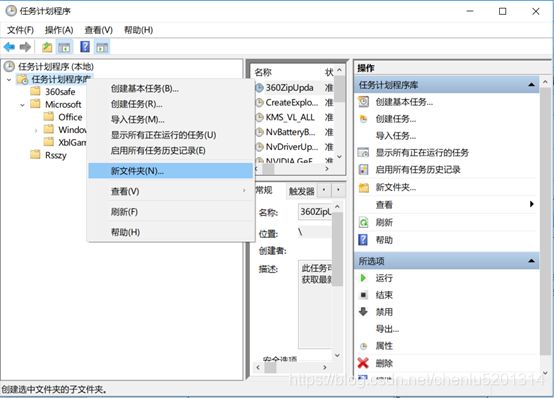The width and height of the screenshot is (554, 398).
Task: Click 新文件夹(N)... in the context menu
Action: (x=170, y=171)
